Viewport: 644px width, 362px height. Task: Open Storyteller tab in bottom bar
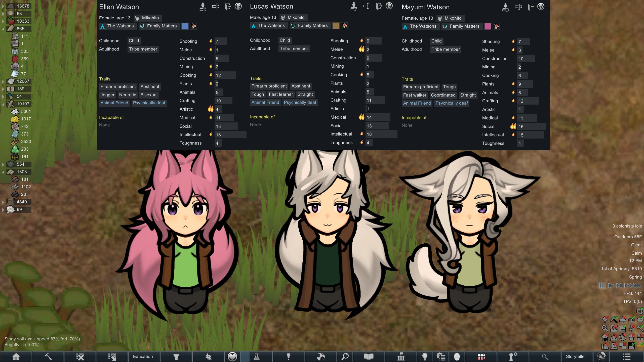point(576,356)
